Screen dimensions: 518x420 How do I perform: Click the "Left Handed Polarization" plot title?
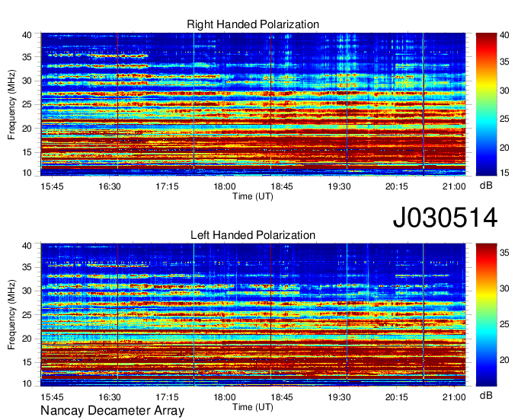point(253,235)
